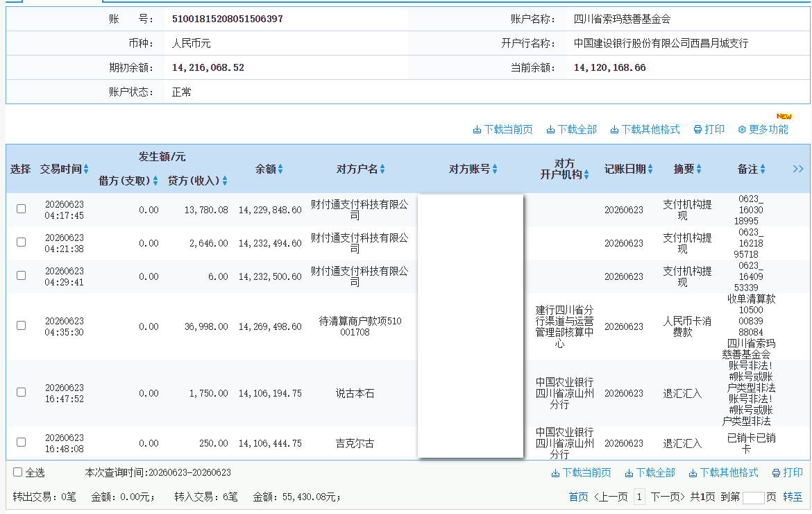
Task: Click the bottom 下载全部 download icon
Action: [629, 473]
